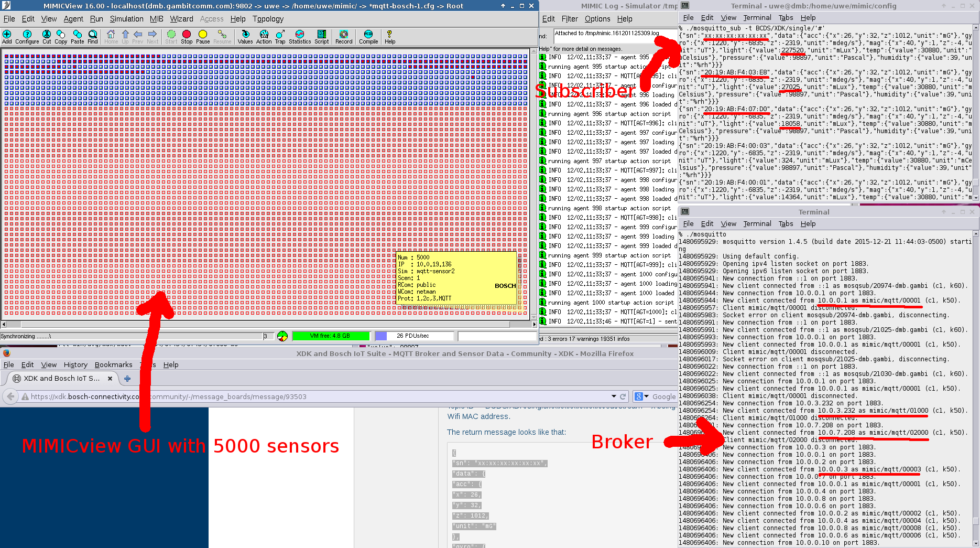Screen dimensions: 980x548
Task: Click the broker terminal vertical scrollbar
Action: (x=976, y=388)
